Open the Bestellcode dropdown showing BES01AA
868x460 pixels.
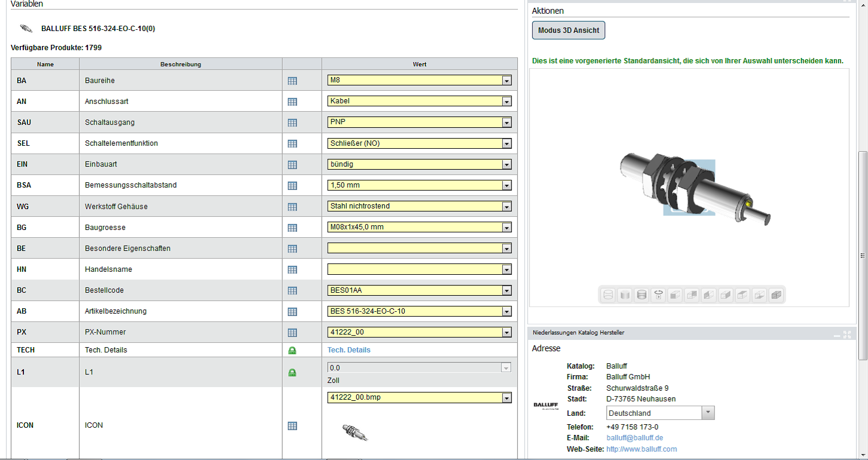[420, 290]
